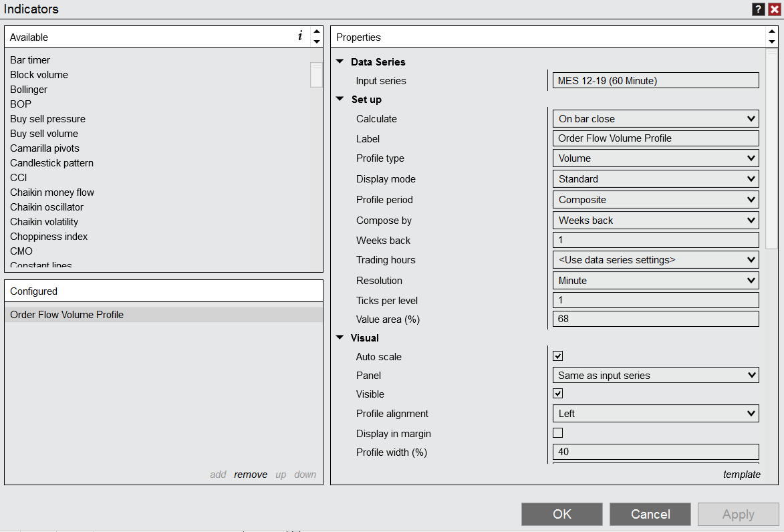Collapse the Data Series section
784x532 pixels.
[x=340, y=61]
